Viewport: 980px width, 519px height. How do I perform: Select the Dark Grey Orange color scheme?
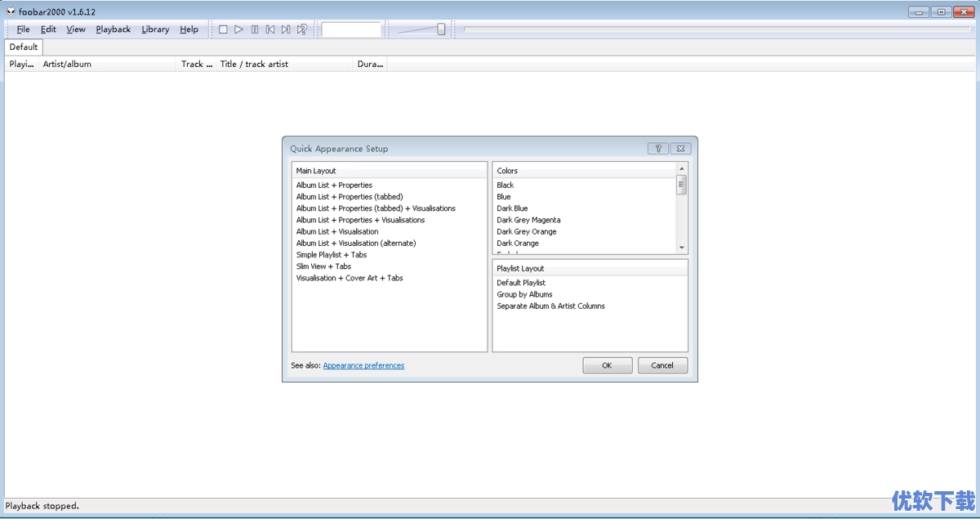pos(527,231)
